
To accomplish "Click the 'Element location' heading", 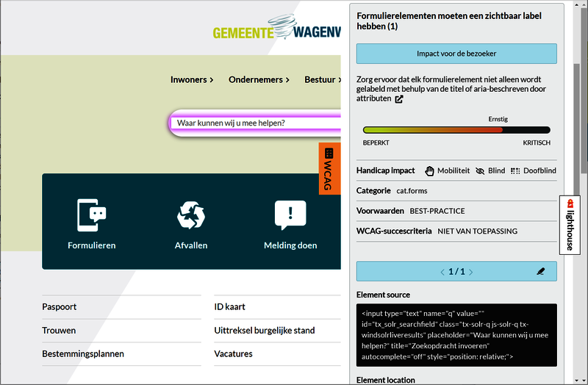I will click(385, 380).
